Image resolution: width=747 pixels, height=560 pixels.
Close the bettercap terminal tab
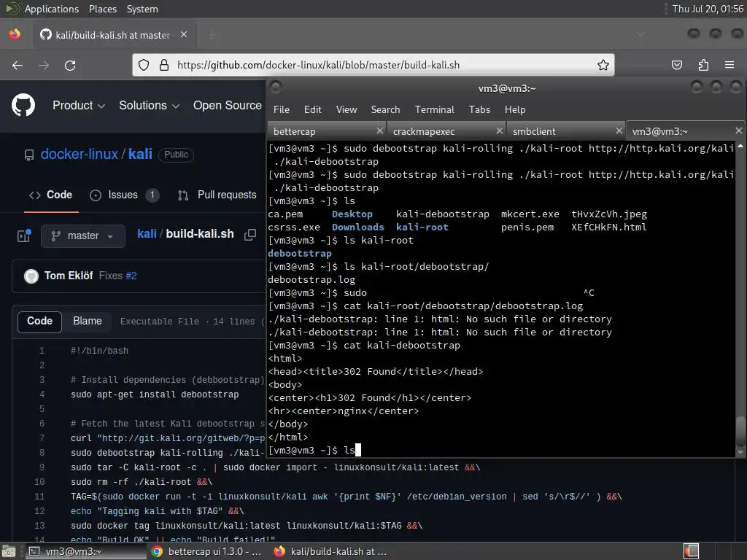[x=379, y=131]
